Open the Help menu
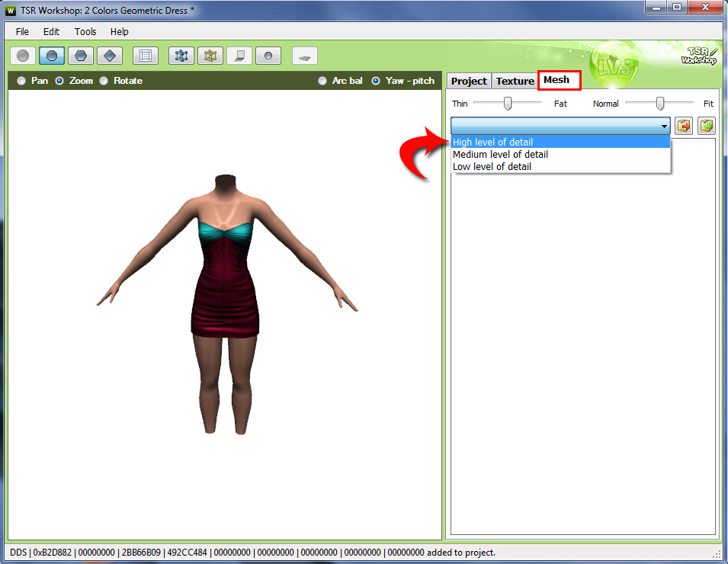 click(120, 31)
